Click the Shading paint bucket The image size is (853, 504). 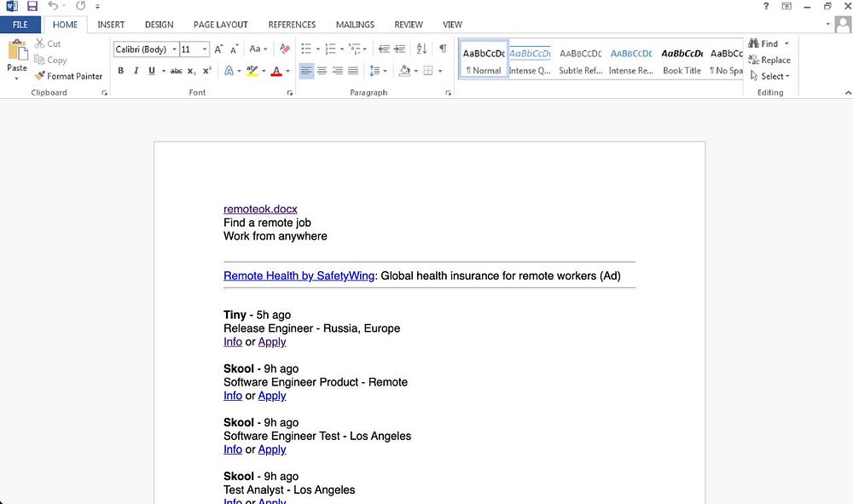click(404, 71)
